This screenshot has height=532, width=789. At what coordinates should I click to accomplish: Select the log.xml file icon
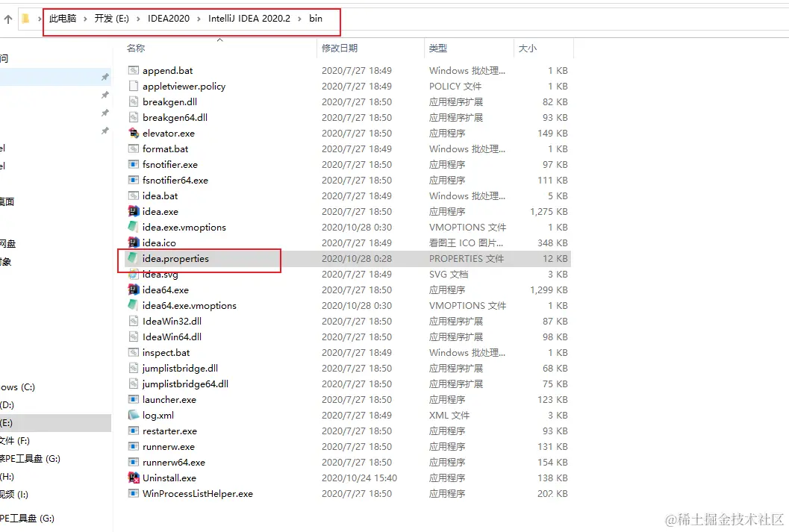point(134,415)
